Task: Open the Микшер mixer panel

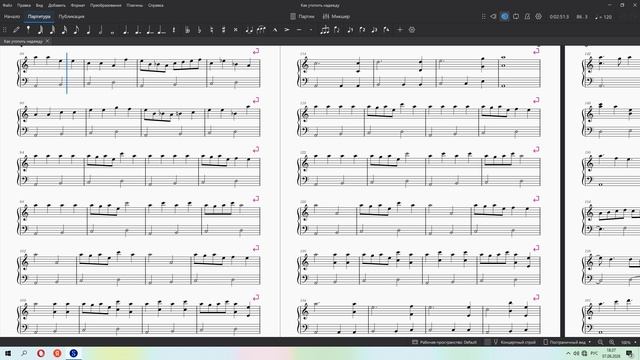Action: point(336,16)
